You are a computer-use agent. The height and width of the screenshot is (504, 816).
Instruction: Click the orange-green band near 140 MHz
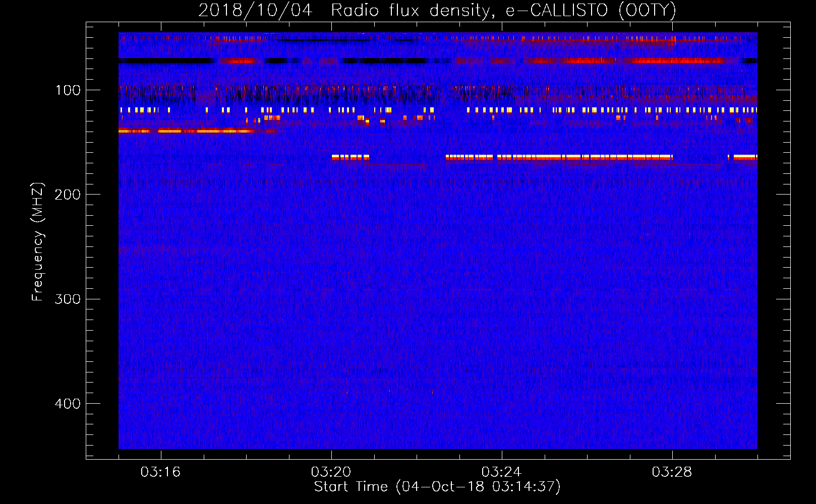point(197,131)
